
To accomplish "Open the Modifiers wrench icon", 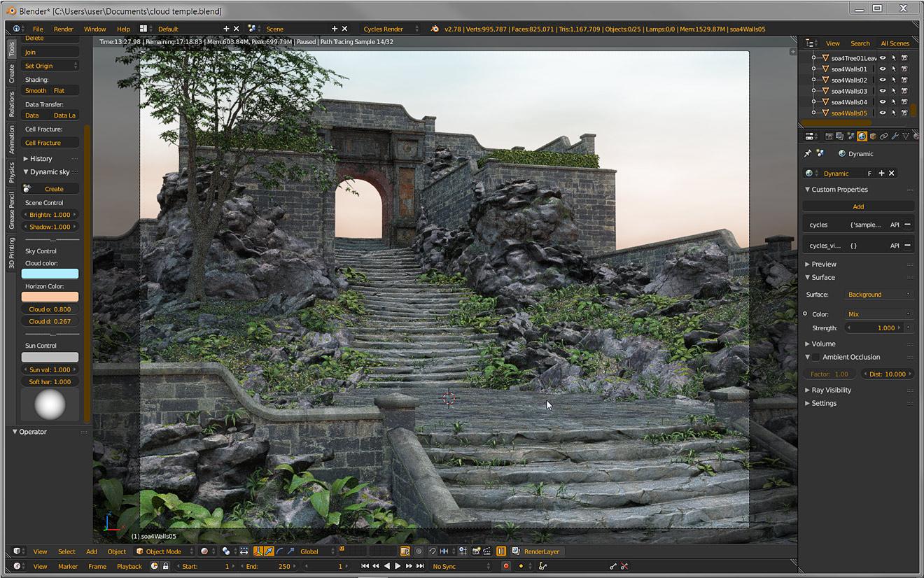I will pos(895,136).
